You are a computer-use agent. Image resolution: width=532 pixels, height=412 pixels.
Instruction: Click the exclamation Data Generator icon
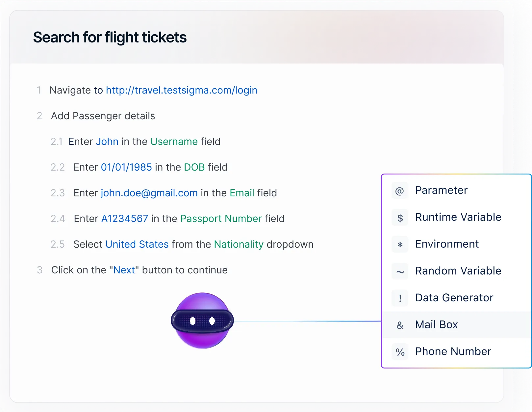tap(400, 298)
